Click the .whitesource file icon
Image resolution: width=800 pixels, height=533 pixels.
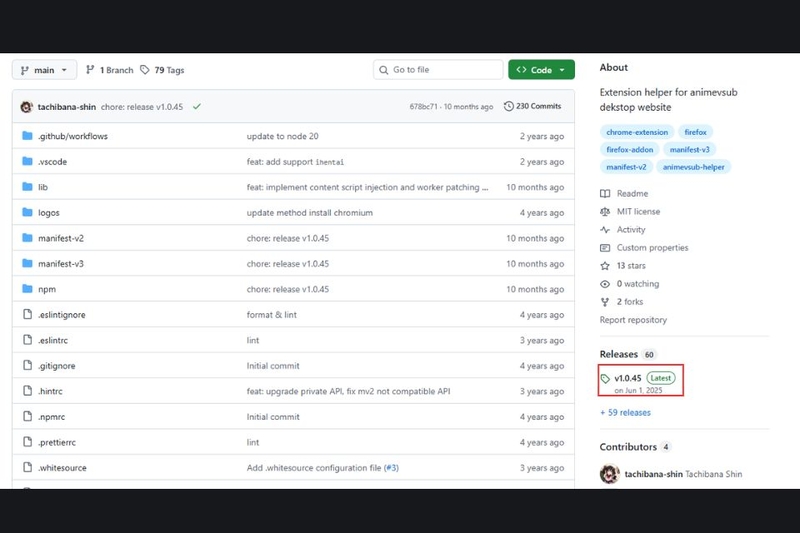tap(28, 467)
